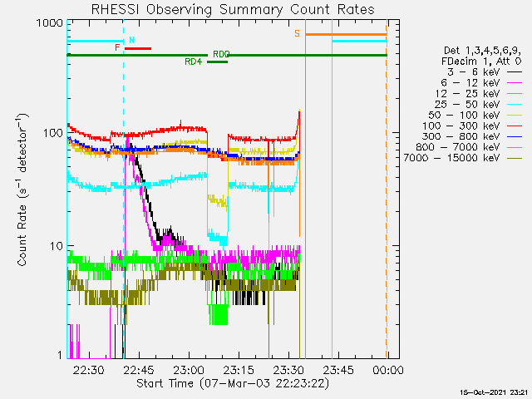Click the orange SAA interval bar at top
The image size is (532, 399).
tap(346, 34)
